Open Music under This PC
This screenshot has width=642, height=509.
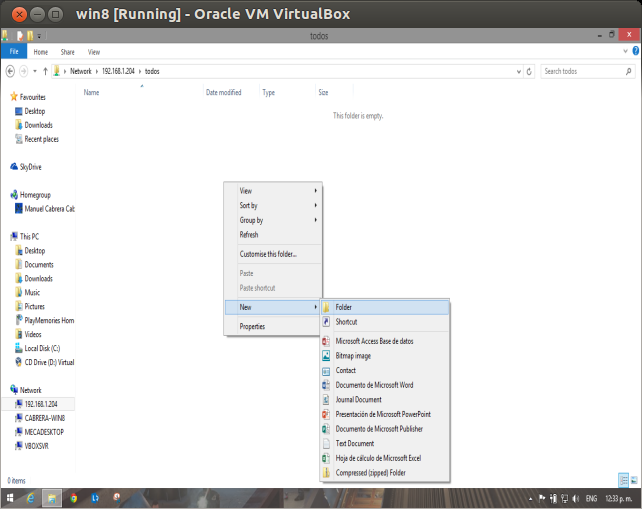[x=27, y=292]
